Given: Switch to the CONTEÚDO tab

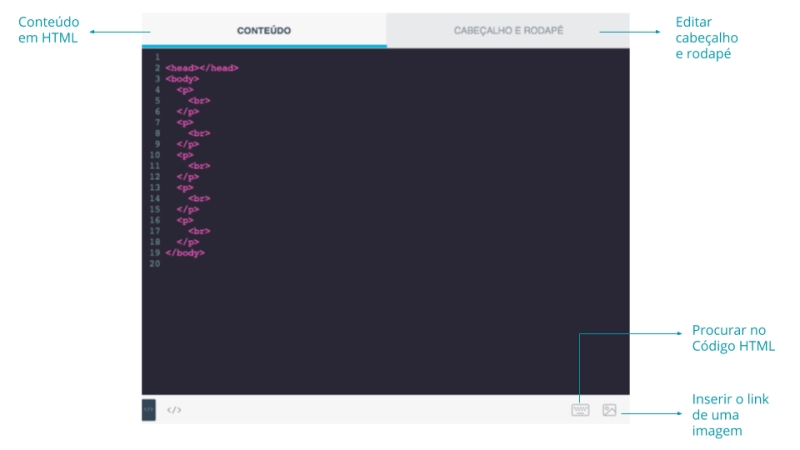Looking at the screenshot, I should coord(264,30).
